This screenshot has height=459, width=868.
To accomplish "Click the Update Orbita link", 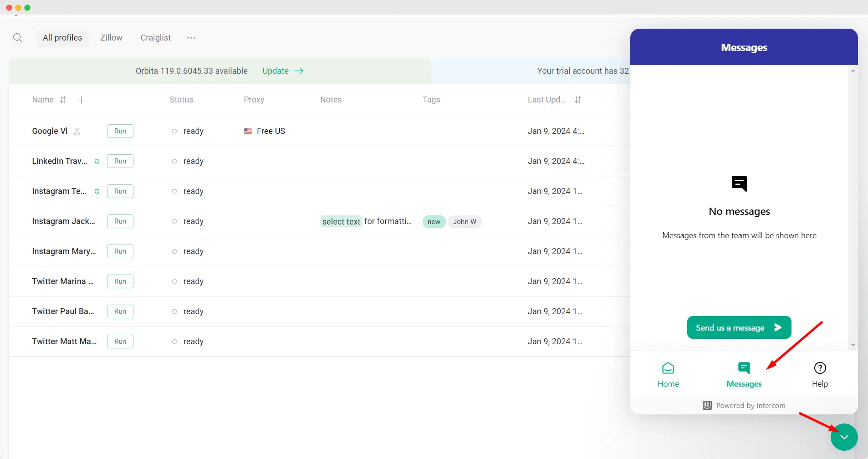I will point(283,71).
